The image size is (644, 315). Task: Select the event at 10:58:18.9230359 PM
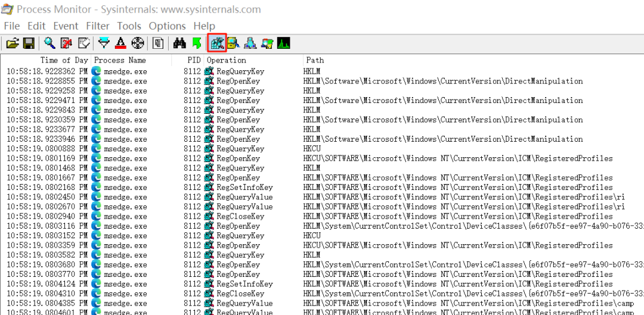coord(322,120)
